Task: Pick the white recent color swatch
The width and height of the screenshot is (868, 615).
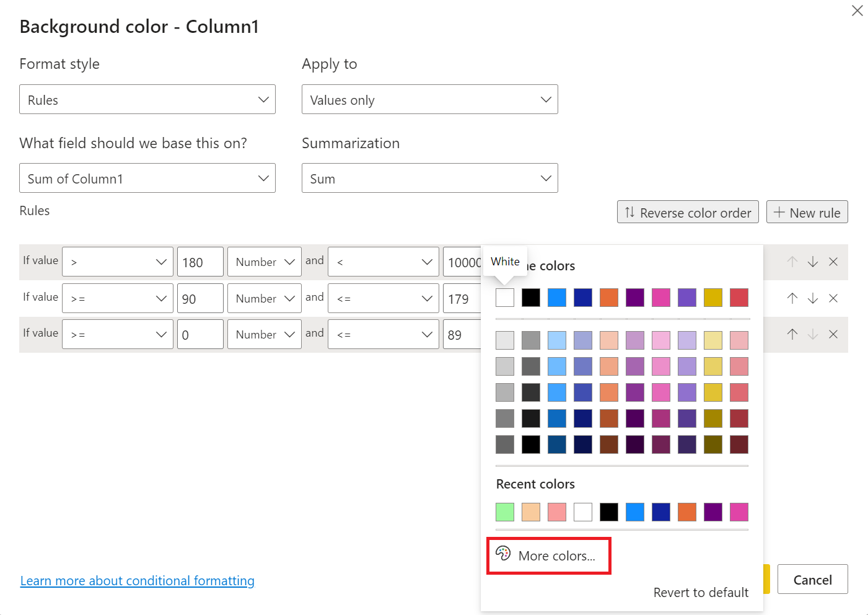Action: [583, 512]
